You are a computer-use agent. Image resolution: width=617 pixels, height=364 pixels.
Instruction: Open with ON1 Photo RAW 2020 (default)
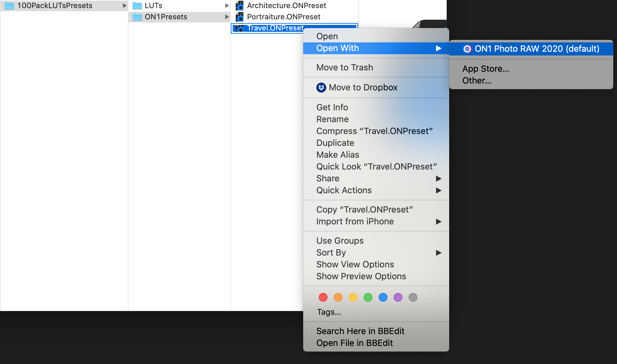(x=531, y=49)
